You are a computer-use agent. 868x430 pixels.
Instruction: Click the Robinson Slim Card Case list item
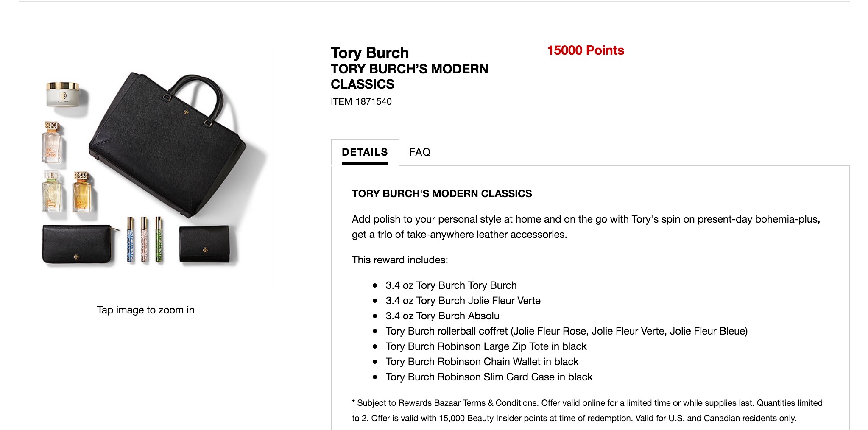point(489,377)
